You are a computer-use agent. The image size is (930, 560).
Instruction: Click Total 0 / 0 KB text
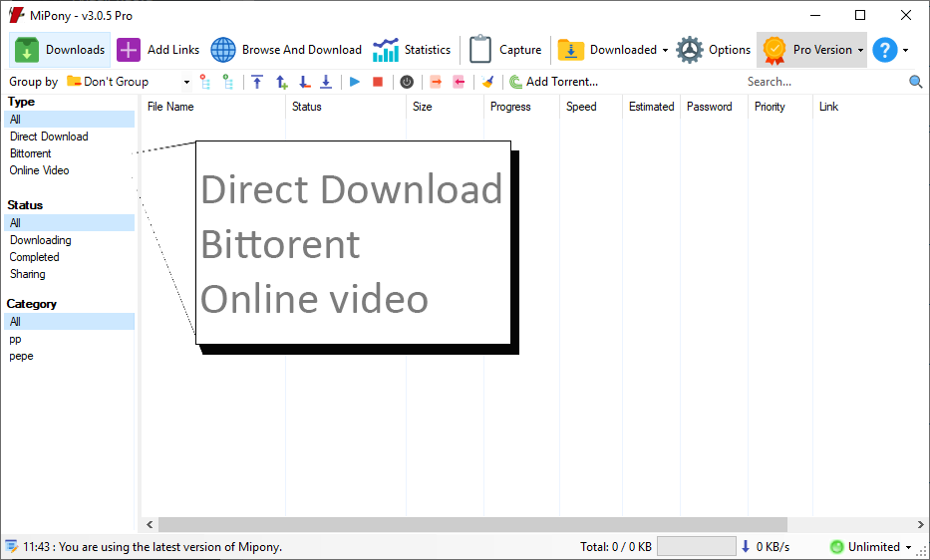pos(616,547)
